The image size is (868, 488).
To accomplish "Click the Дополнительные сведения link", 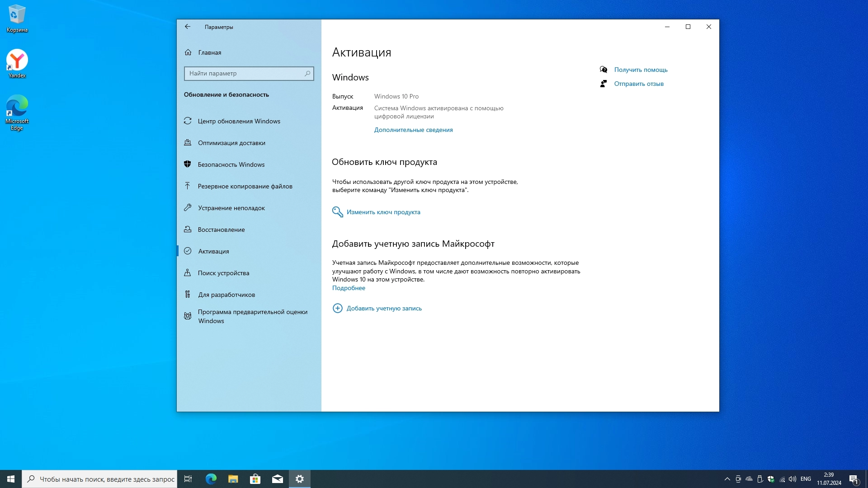I will pos(413,130).
